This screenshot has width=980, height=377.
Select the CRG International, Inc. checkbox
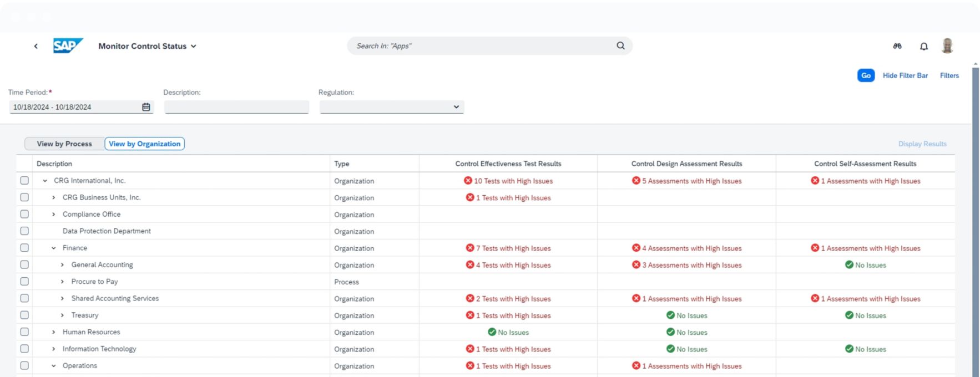24,181
